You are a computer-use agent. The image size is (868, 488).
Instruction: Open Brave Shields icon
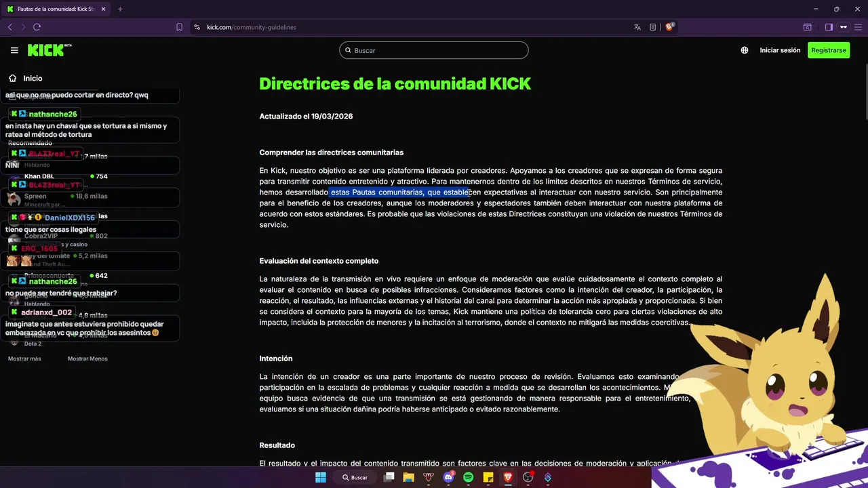669,27
